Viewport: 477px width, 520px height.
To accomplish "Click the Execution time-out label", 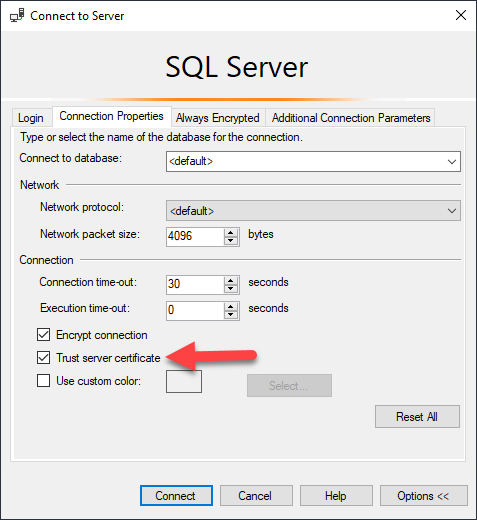I will point(85,308).
